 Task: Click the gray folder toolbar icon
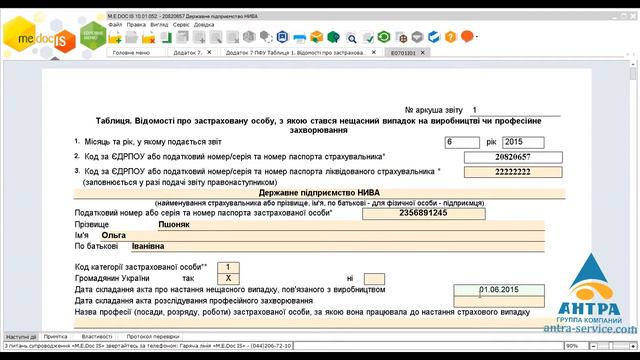pos(131,38)
